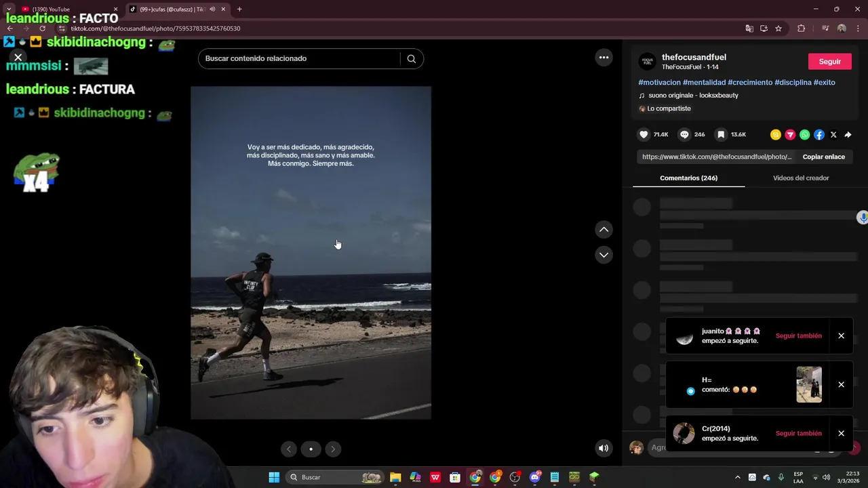Viewport: 868px width, 488px height.
Task: Close the TikTok browser tab
Action: click(224, 9)
